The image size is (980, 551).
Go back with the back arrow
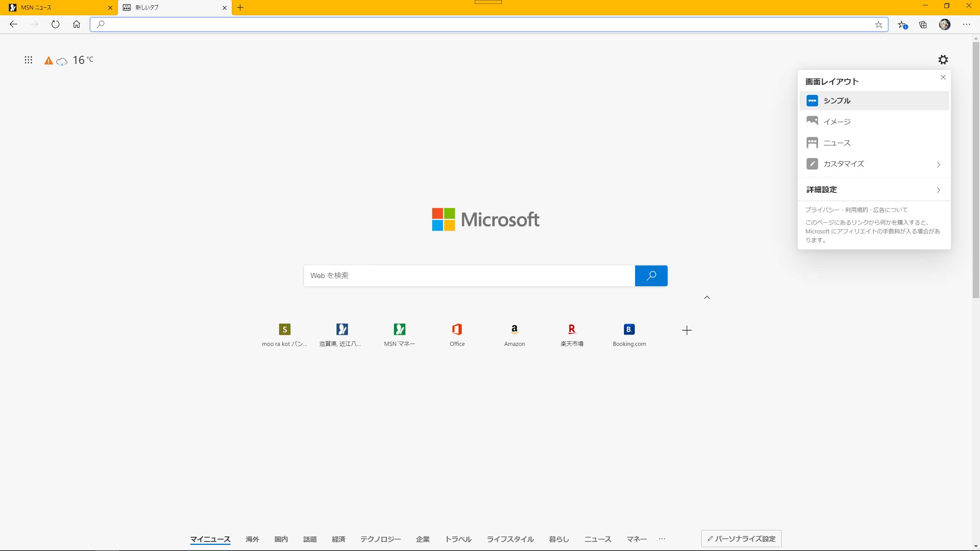[x=13, y=24]
